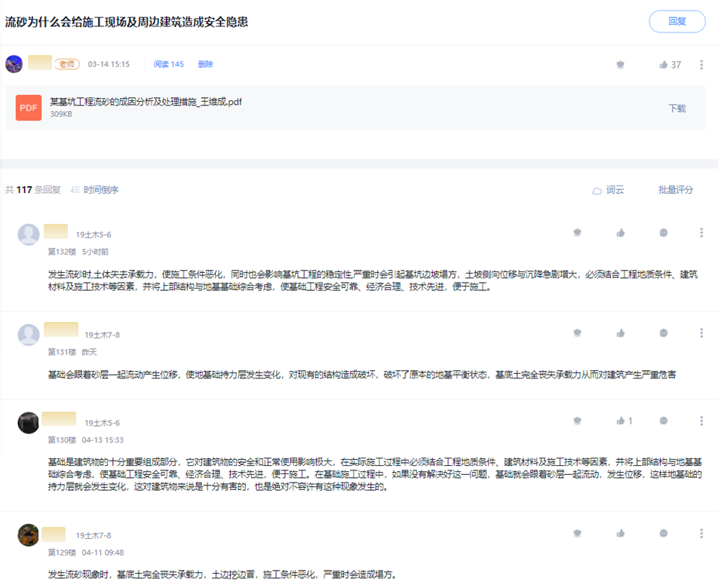
Task: Open more options for floor 129 reply
Action: pos(701,533)
